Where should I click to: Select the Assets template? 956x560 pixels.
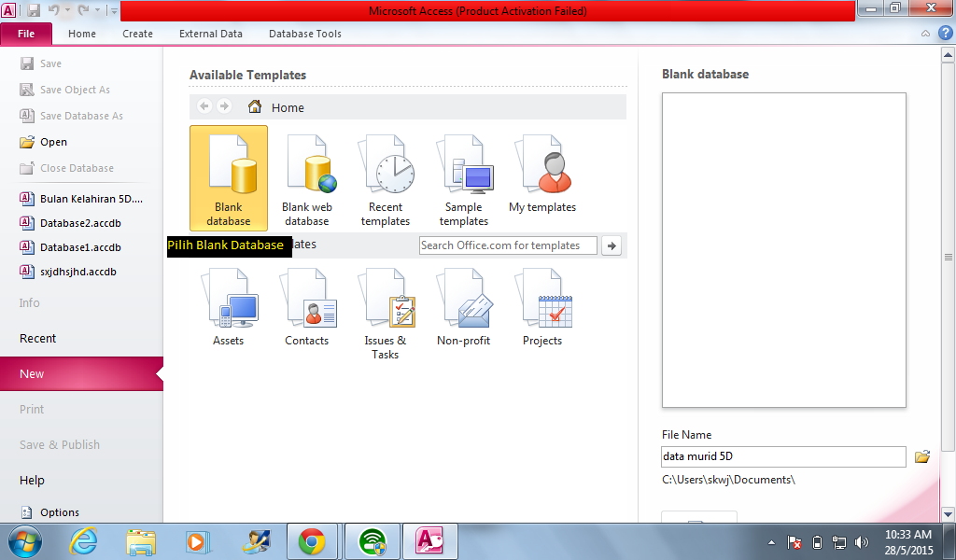229,308
